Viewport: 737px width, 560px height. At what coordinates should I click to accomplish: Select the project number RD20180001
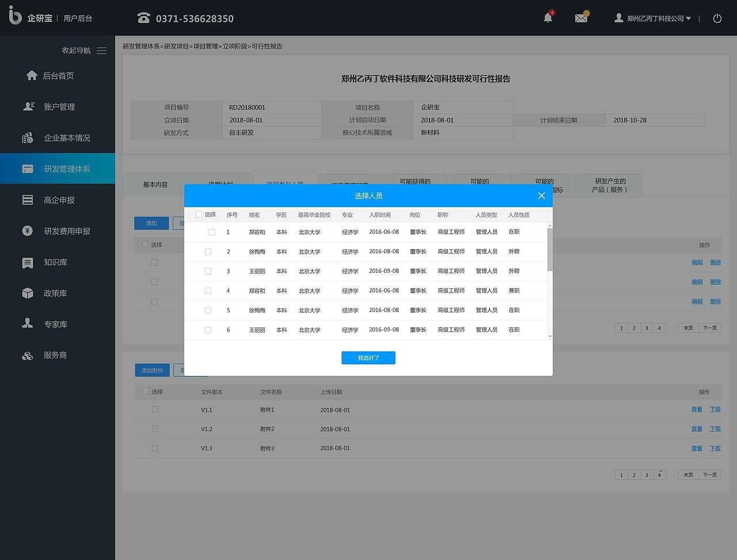pyautogui.click(x=247, y=108)
